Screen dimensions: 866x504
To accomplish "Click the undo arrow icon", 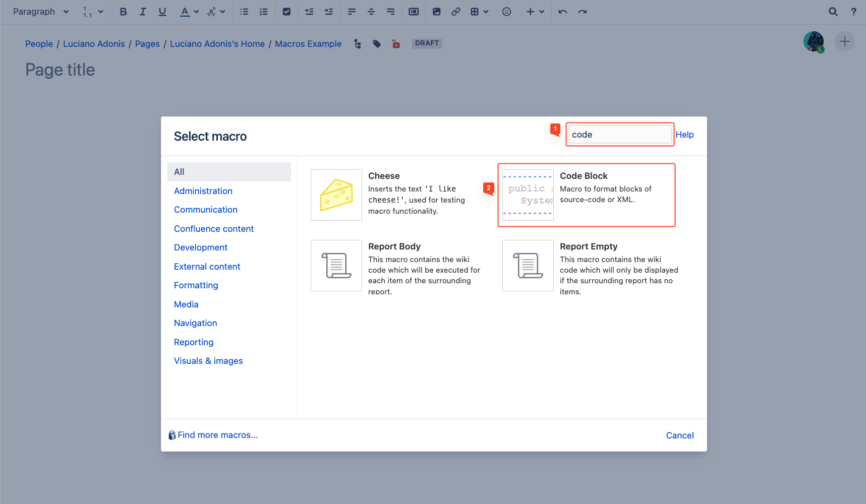I will pyautogui.click(x=563, y=12).
